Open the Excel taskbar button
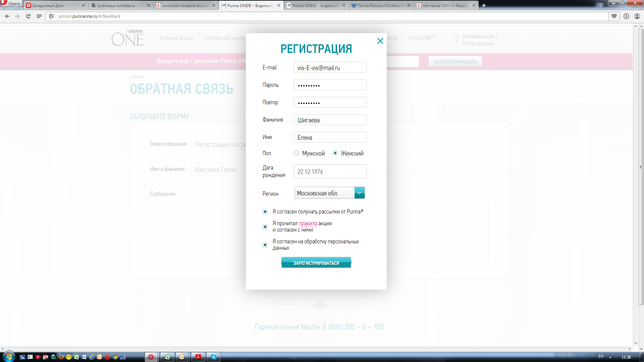 click(x=167, y=357)
